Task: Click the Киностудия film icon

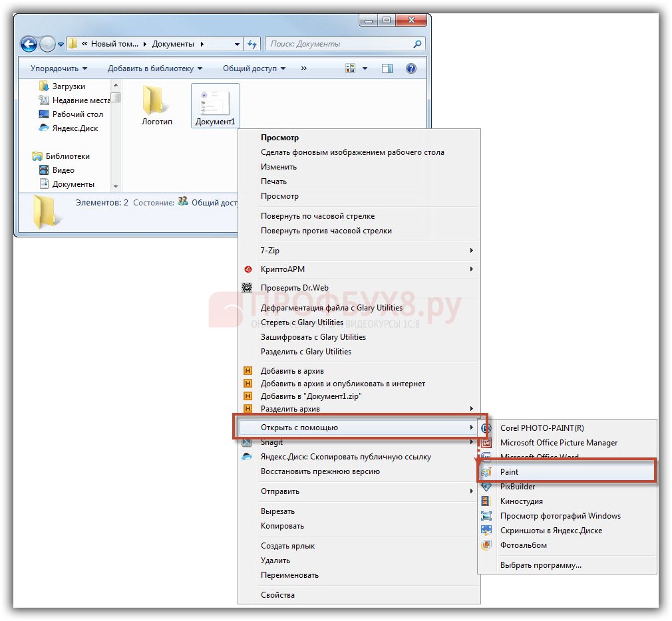Action: point(486,501)
